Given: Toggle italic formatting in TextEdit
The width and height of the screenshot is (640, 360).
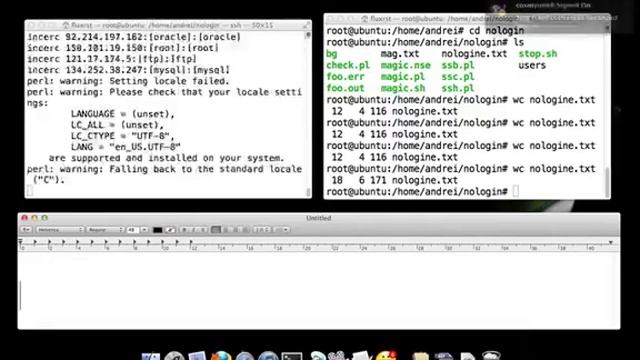Looking at the screenshot, I should point(193,230).
